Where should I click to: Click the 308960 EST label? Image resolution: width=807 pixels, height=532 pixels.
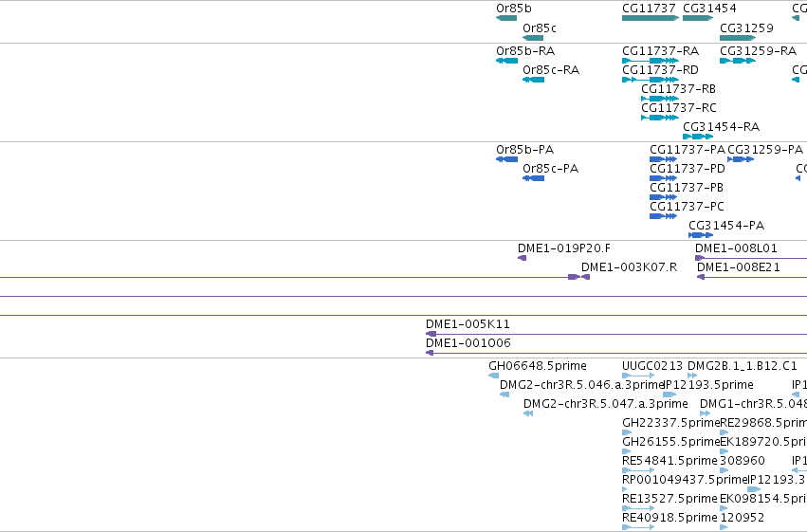click(x=743, y=461)
